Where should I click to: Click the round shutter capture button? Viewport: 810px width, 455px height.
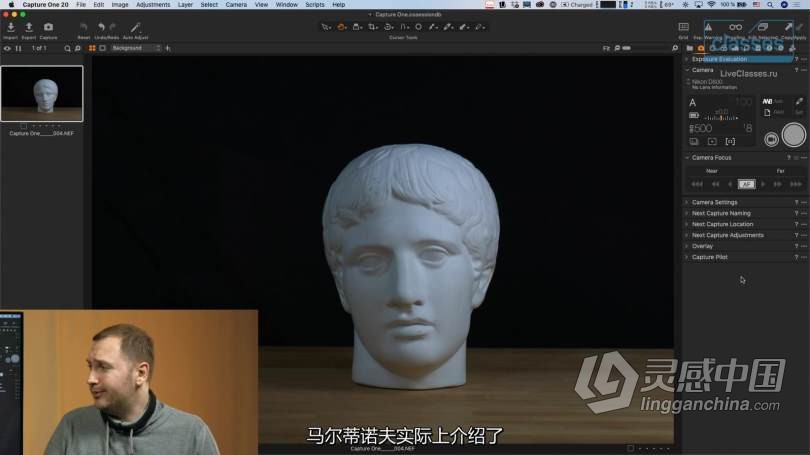tap(793, 135)
